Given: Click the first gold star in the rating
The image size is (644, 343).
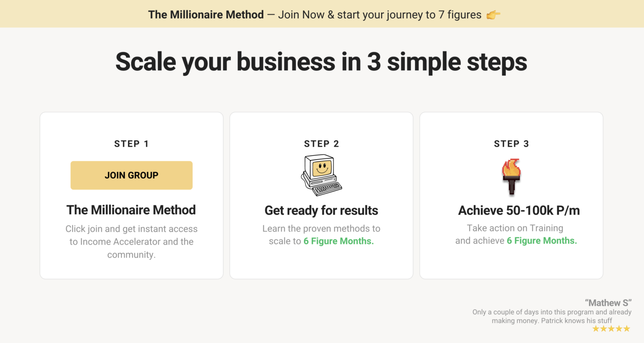Looking at the screenshot, I should pyautogui.click(x=596, y=328).
